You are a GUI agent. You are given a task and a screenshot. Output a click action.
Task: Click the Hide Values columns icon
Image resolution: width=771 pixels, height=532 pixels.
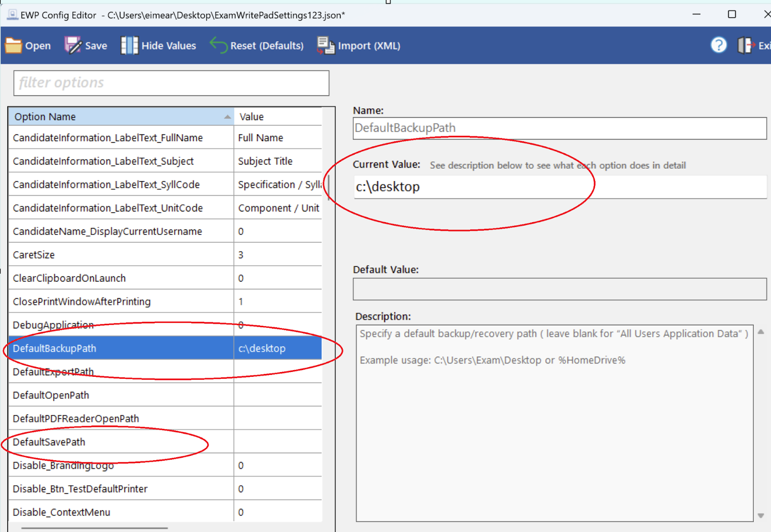point(129,45)
